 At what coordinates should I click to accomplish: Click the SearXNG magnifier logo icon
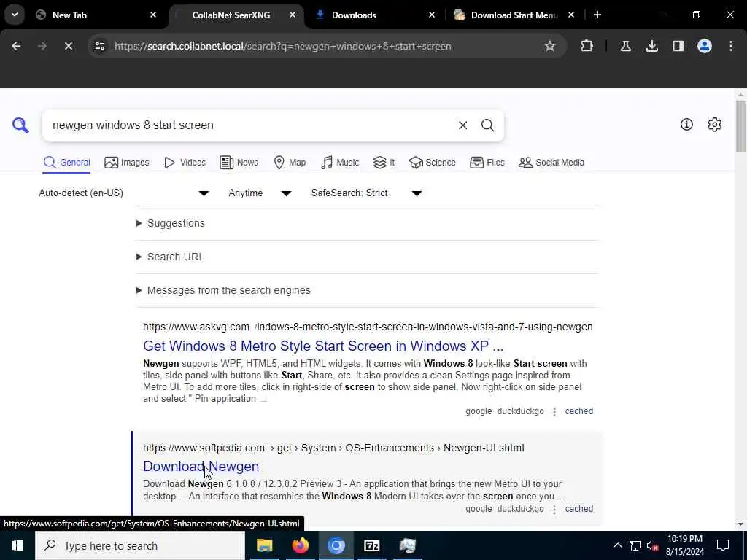coord(20,125)
